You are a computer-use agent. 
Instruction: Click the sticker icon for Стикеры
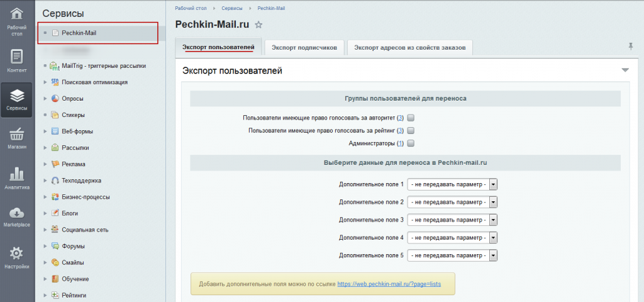pos(55,115)
